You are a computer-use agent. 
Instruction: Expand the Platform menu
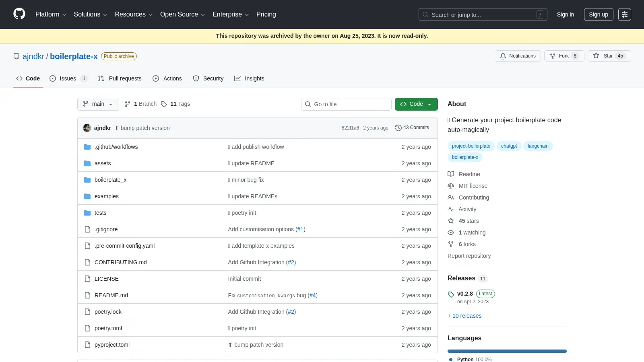(x=51, y=14)
